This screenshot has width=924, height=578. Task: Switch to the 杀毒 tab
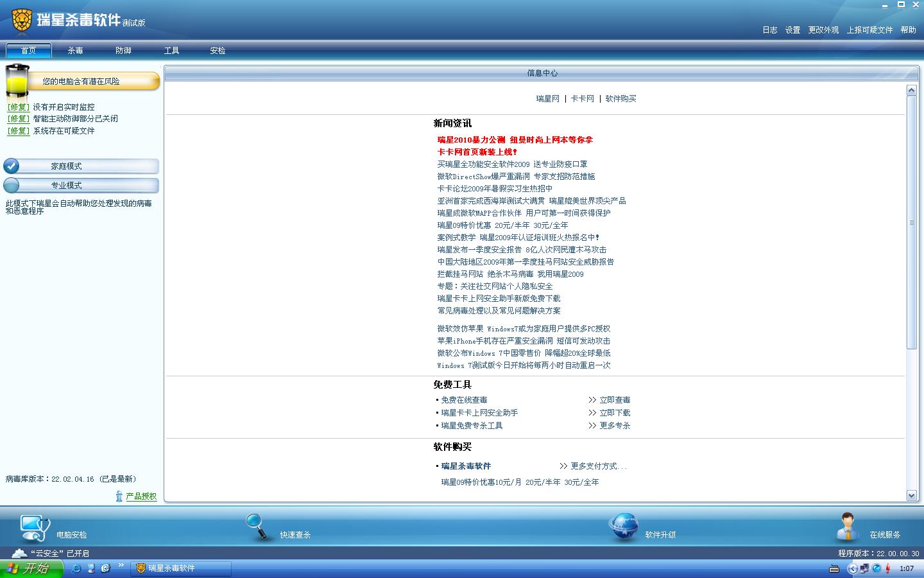click(75, 50)
